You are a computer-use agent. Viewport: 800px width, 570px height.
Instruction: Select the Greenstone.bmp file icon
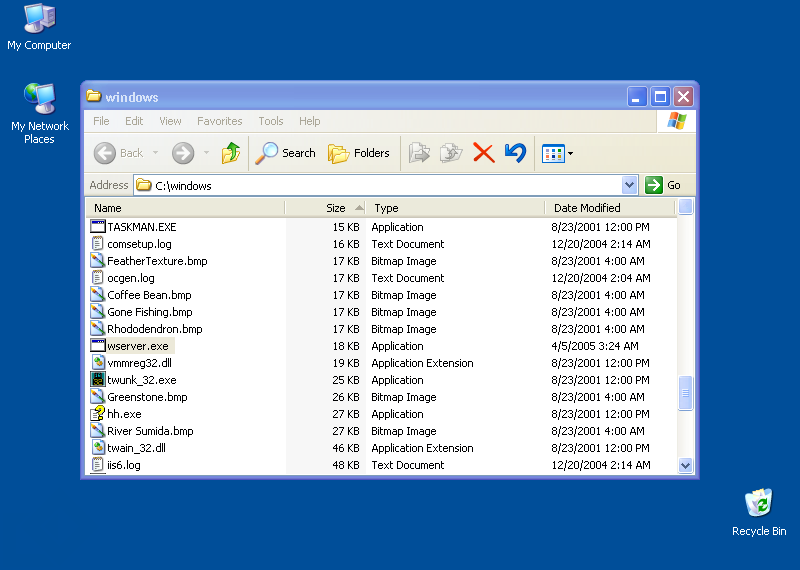point(97,396)
